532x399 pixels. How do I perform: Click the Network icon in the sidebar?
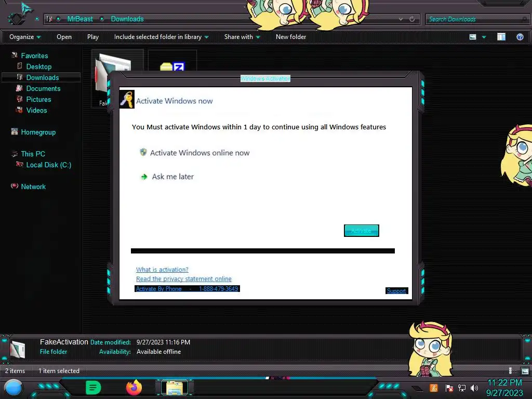(14, 186)
